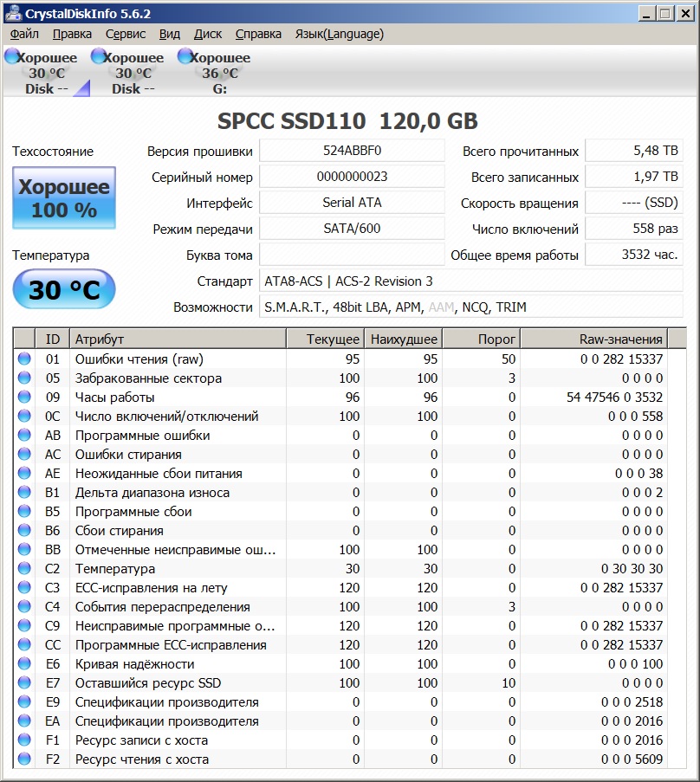Click status orb for attribute AB
Screen dimensions: 700x782
[24, 435]
